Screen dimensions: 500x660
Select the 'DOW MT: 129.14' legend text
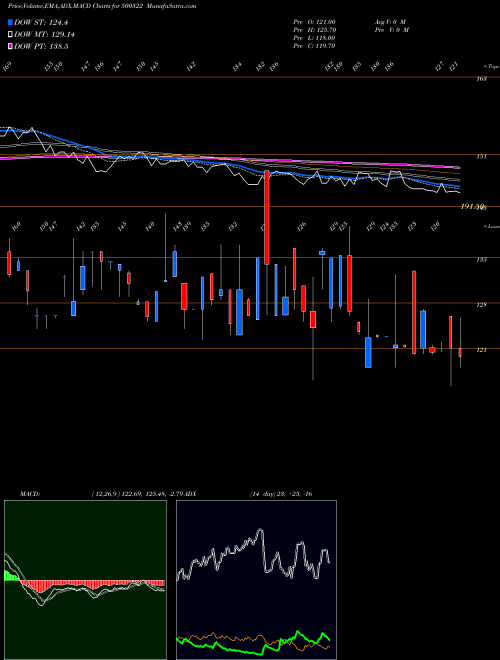(x=45, y=35)
